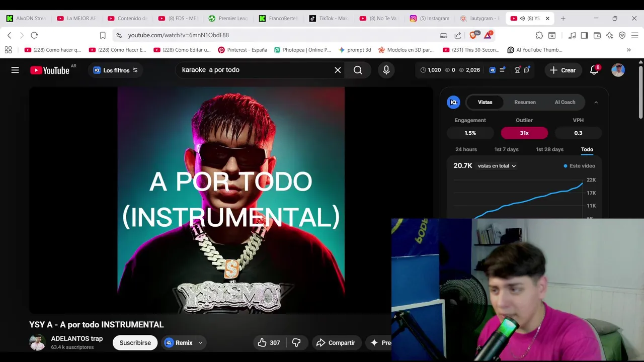Open vidIQ Los filtros toggle

coord(115,70)
